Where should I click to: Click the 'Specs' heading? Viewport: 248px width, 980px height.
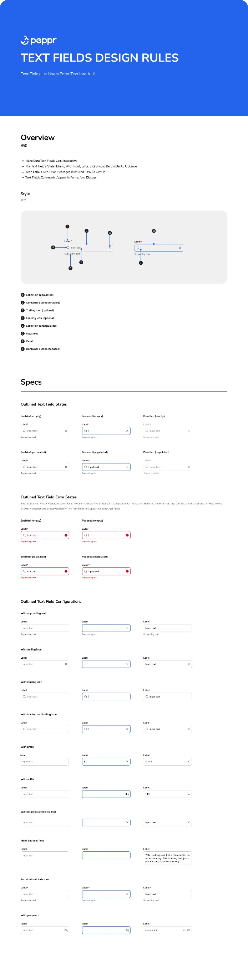pos(31,382)
